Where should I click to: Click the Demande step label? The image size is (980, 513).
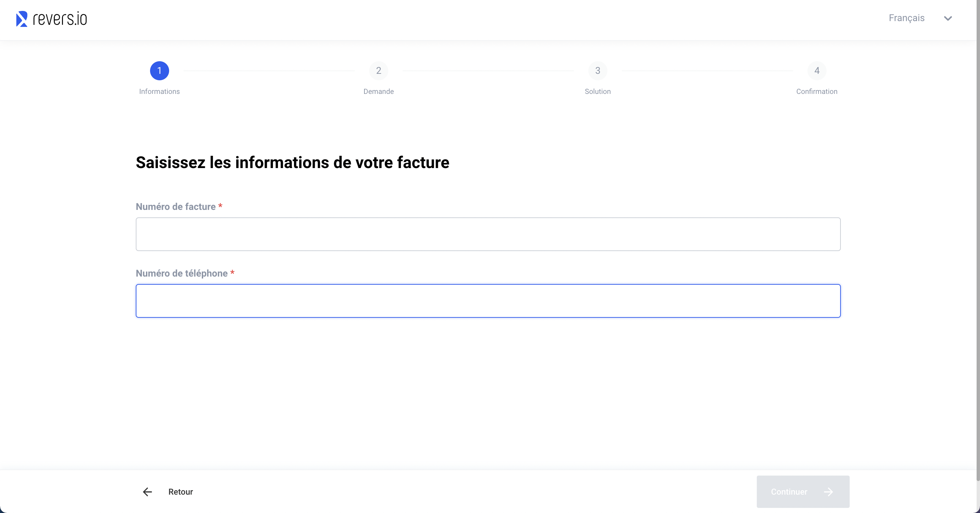pyautogui.click(x=378, y=91)
